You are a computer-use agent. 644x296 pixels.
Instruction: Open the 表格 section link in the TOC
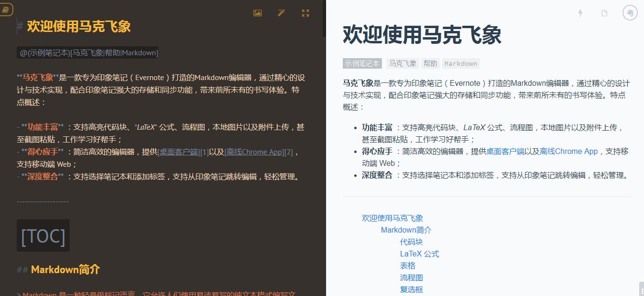[x=407, y=265]
